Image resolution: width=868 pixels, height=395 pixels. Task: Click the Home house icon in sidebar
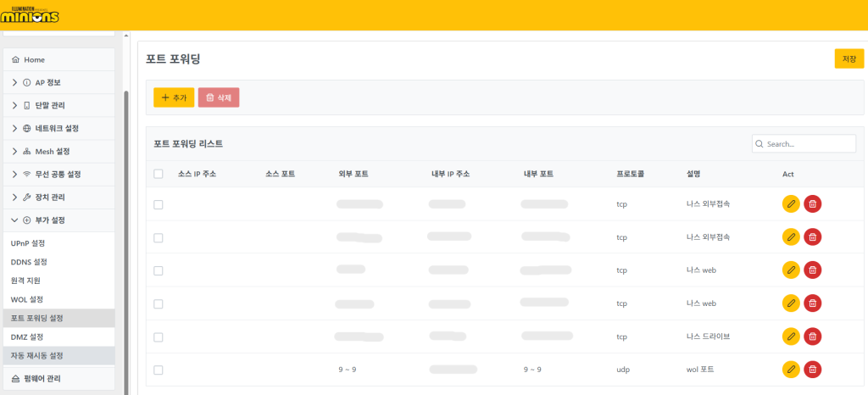point(16,60)
